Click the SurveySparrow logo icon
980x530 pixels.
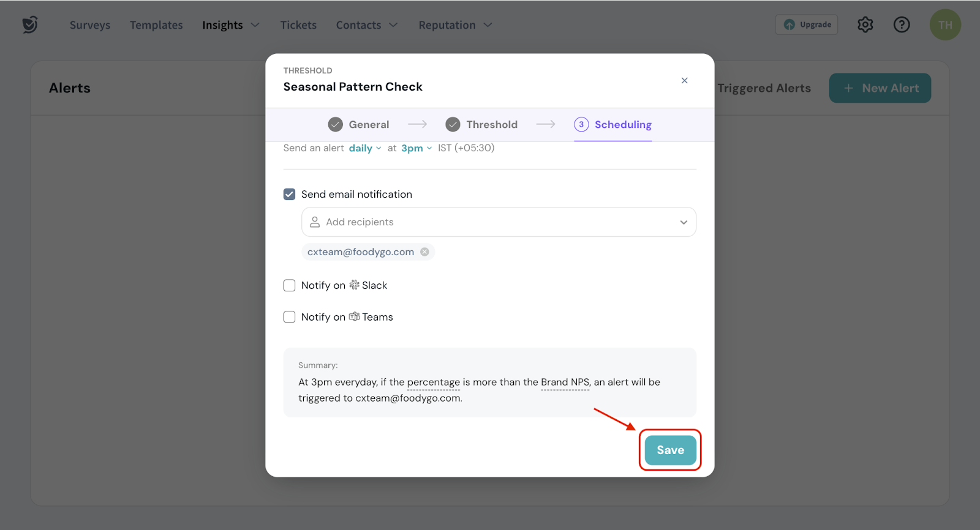click(30, 24)
